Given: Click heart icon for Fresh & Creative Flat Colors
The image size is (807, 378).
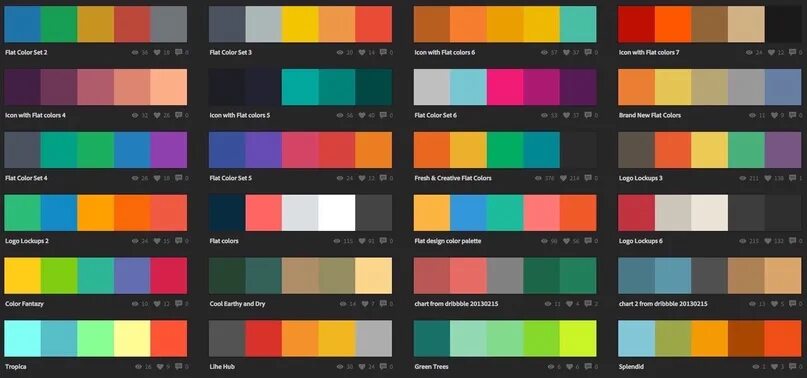Looking at the screenshot, I should (563, 178).
